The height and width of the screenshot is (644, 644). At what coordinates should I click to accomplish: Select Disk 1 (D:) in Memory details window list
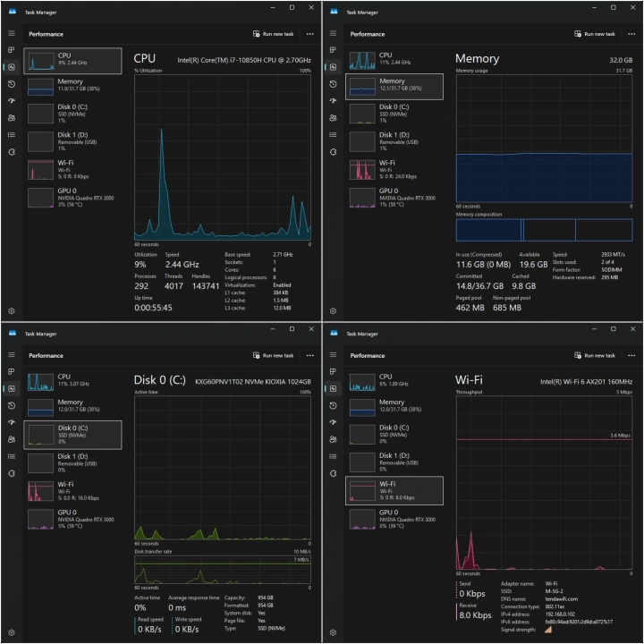[395, 140]
